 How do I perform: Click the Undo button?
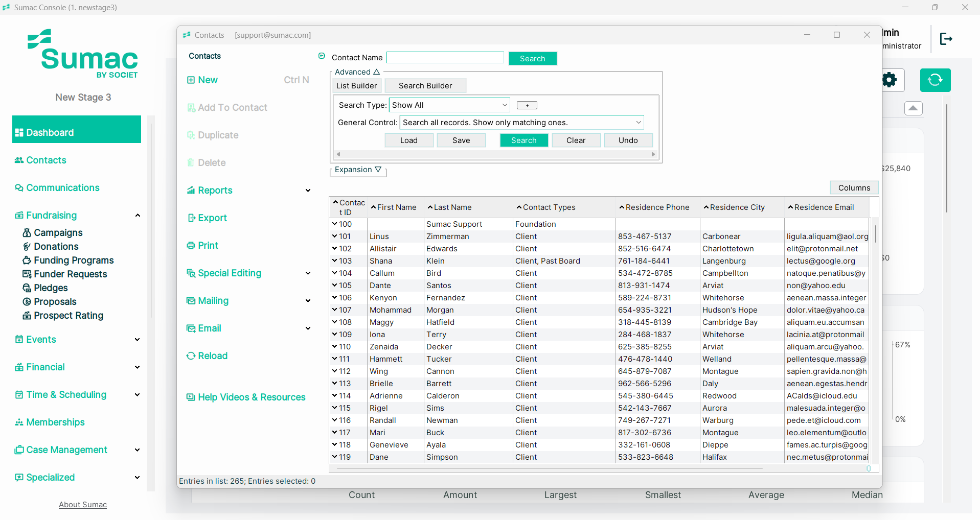pyautogui.click(x=628, y=140)
